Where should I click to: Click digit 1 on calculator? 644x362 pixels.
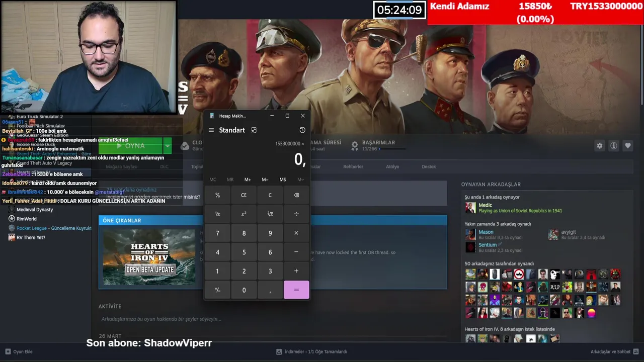(x=217, y=271)
